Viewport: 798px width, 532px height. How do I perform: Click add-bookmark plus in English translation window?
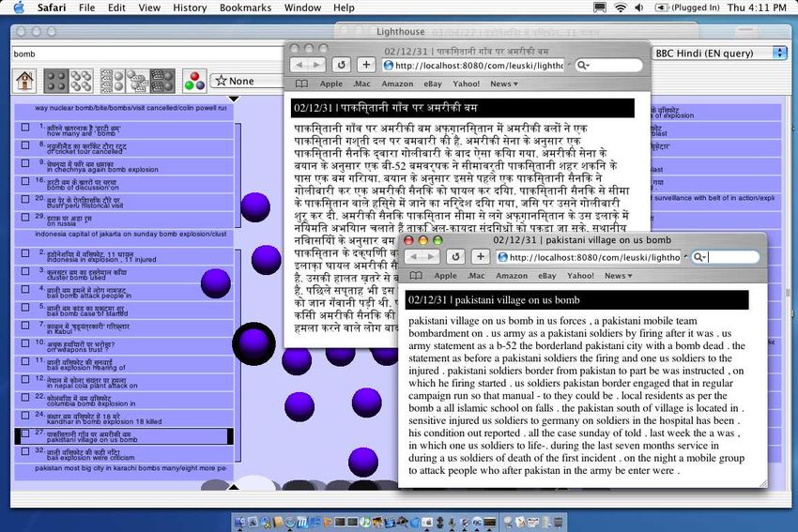[x=480, y=257]
